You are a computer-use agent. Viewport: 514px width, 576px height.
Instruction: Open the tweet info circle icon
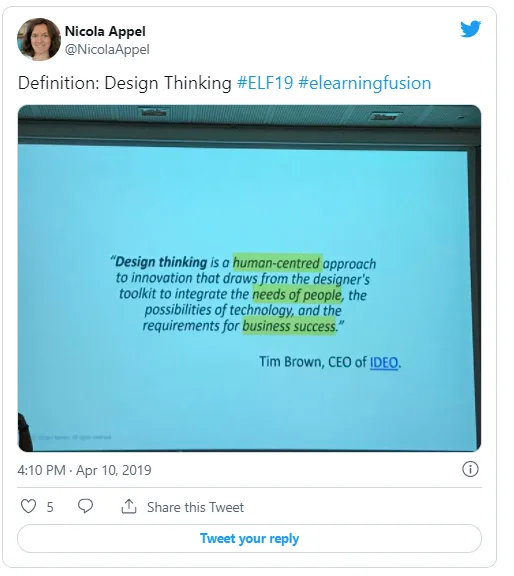coord(470,469)
